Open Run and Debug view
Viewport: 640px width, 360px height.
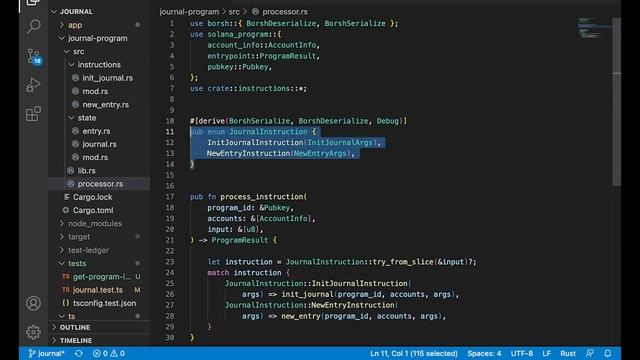(33, 85)
